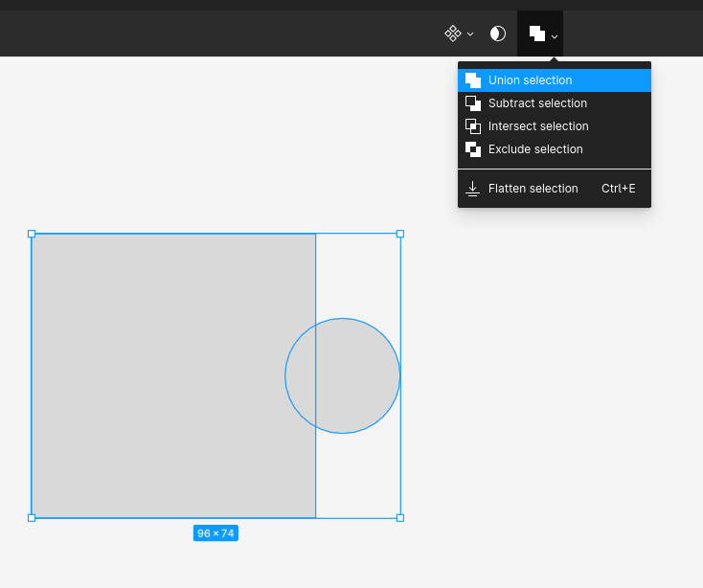Click the 96 × 74 size label
703x588 pixels.
[215, 533]
